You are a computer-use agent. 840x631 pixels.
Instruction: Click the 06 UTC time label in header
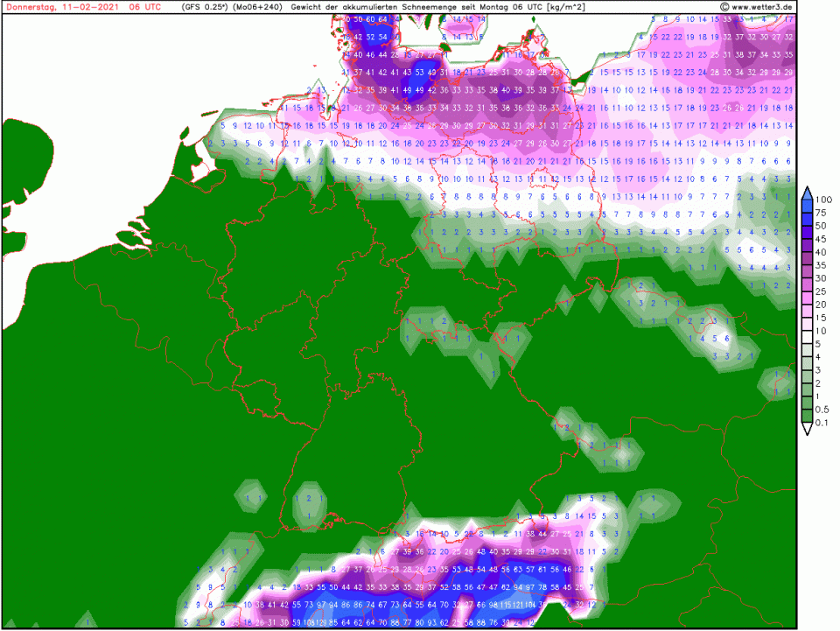point(144,7)
